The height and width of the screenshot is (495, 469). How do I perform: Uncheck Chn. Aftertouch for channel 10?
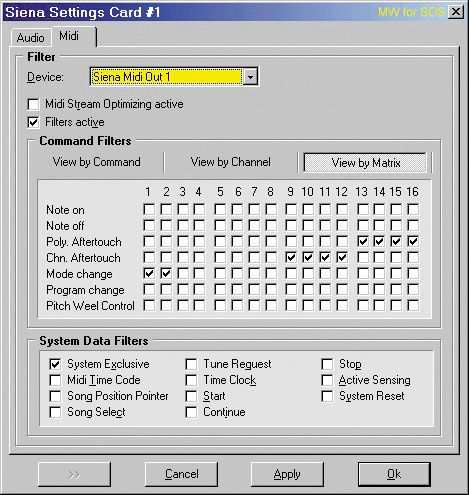pyautogui.click(x=308, y=257)
